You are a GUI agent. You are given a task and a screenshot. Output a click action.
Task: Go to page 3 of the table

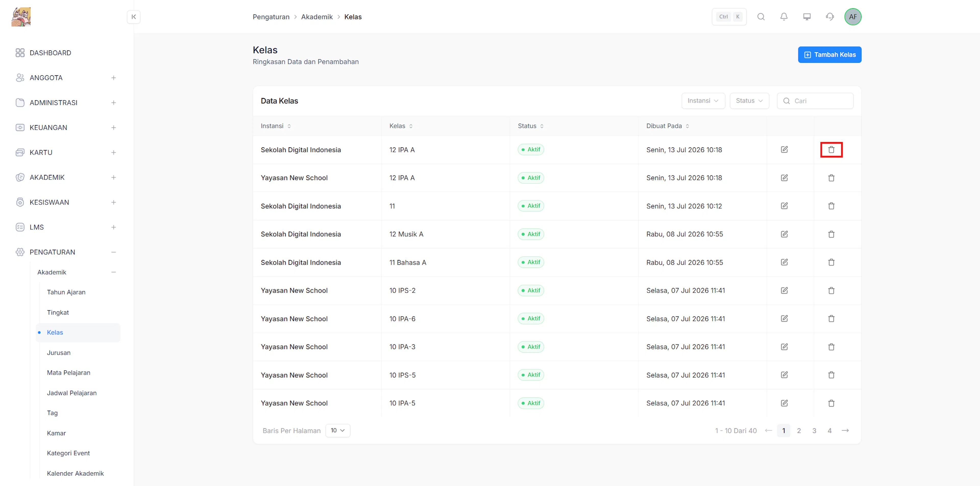(x=814, y=430)
